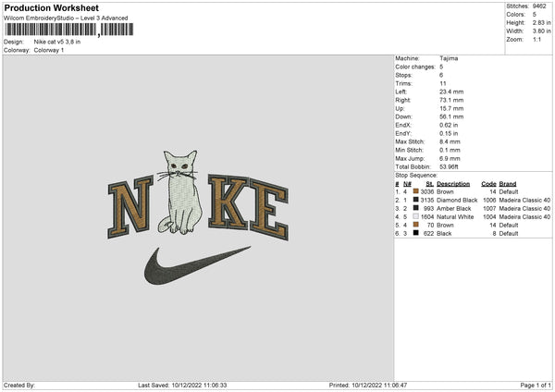Select the design name "Nike cat v5 3,8 in"
This screenshot has height=392, width=555.
click(x=57, y=42)
